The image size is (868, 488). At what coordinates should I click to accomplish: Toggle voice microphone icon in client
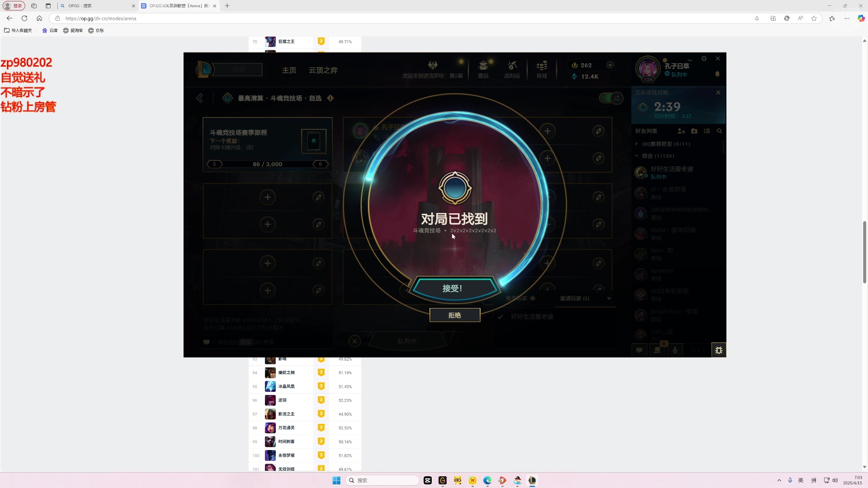[x=675, y=350]
